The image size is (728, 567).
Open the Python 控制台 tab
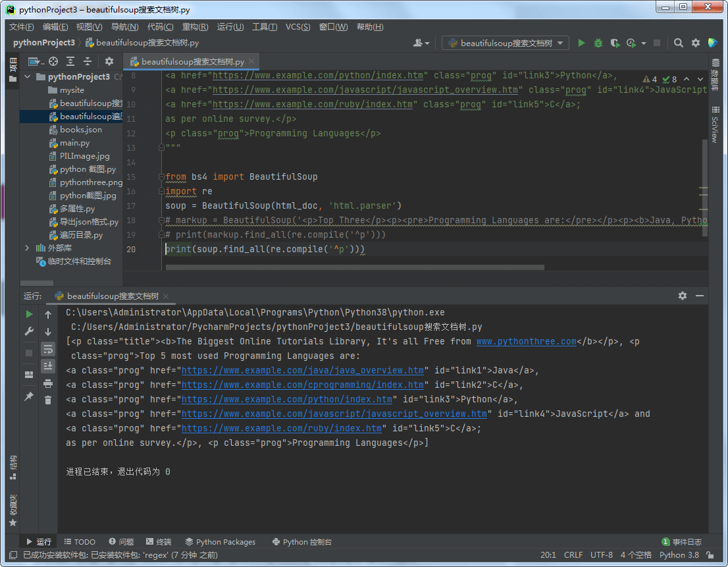(x=301, y=542)
